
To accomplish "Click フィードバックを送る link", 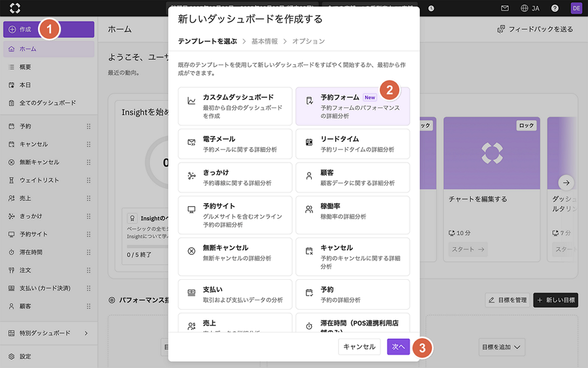I will [x=535, y=29].
